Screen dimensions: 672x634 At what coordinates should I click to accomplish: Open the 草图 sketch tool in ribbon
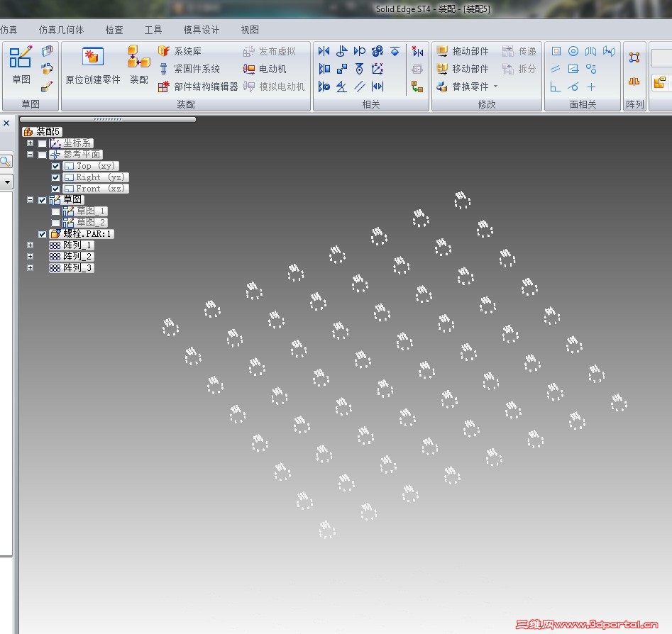pos(21,65)
